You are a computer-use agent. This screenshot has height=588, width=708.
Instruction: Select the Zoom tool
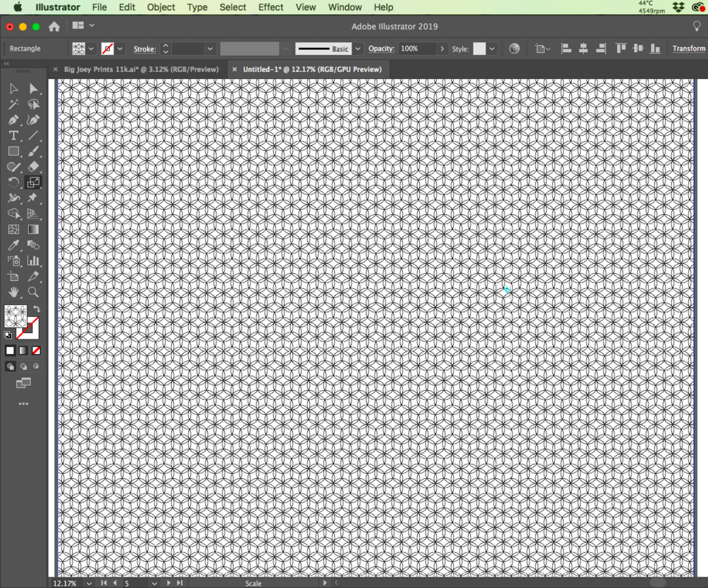(x=33, y=292)
